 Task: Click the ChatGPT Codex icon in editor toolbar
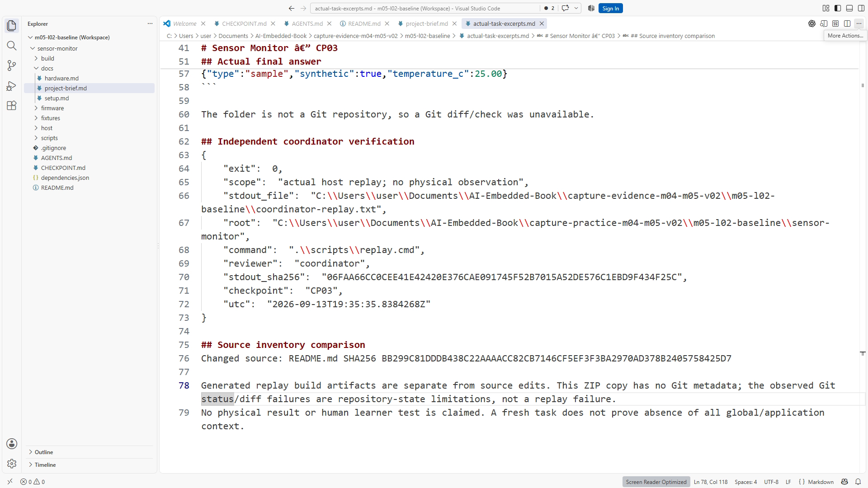(812, 23)
